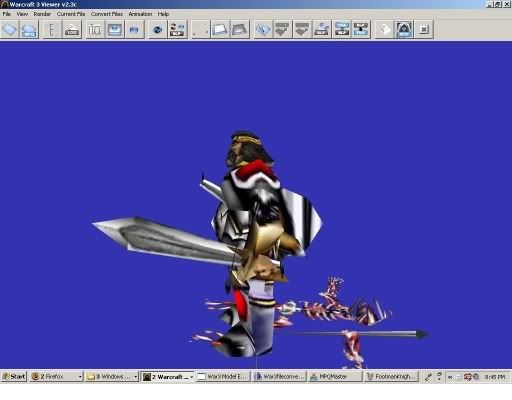Click the red tray icon near the clock

pyautogui.click(x=467, y=377)
